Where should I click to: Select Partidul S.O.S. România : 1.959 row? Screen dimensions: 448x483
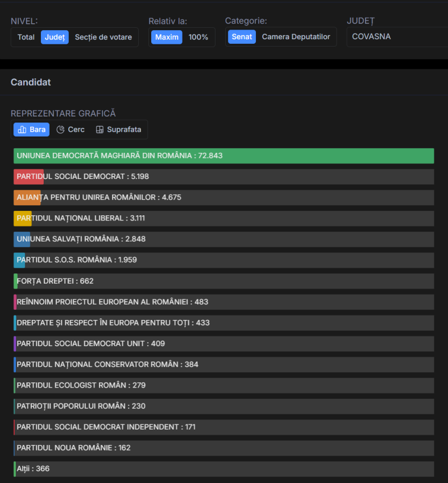coord(223,260)
